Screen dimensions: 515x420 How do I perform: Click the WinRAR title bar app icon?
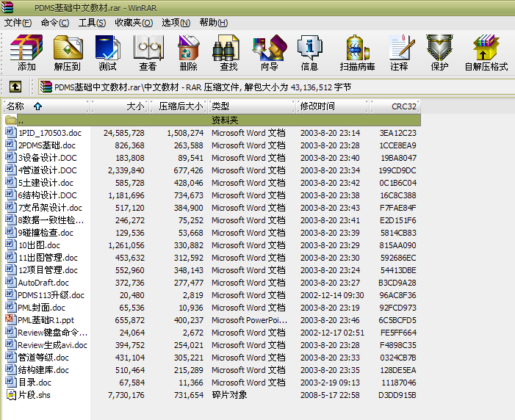pyautogui.click(x=7, y=7)
